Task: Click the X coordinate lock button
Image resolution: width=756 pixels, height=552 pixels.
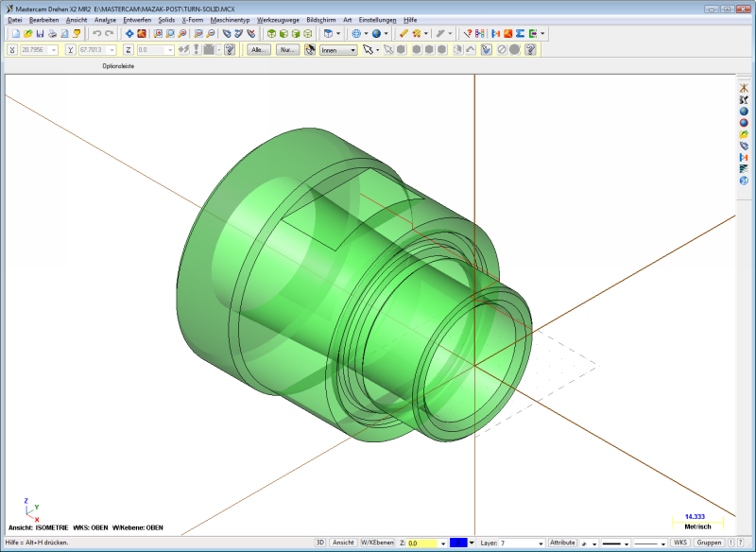Action: (12, 50)
